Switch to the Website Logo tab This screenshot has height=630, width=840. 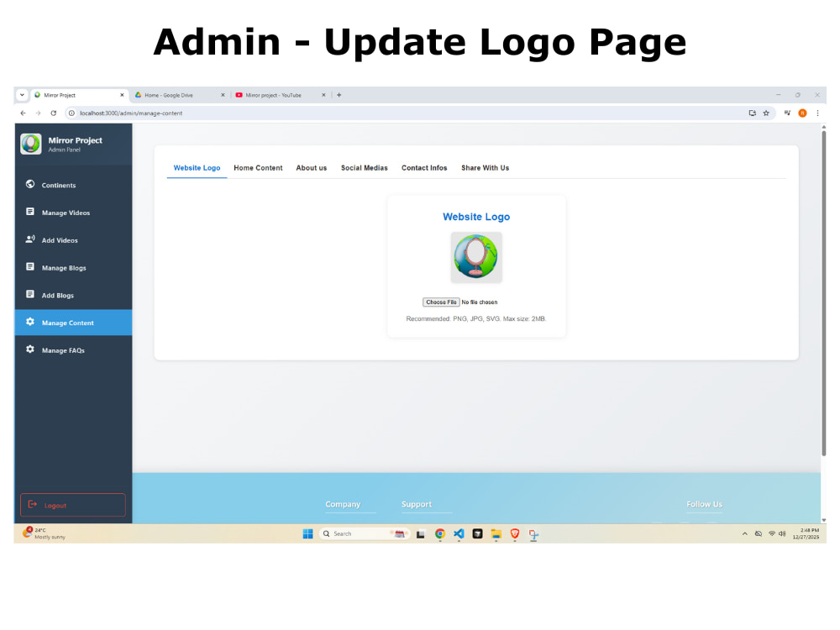[x=197, y=168]
